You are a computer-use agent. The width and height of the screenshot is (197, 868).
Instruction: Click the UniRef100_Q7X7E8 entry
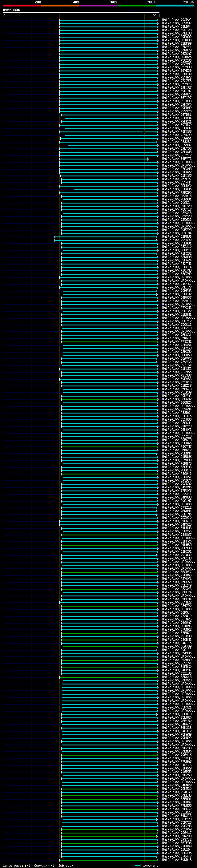coord(177,81)
